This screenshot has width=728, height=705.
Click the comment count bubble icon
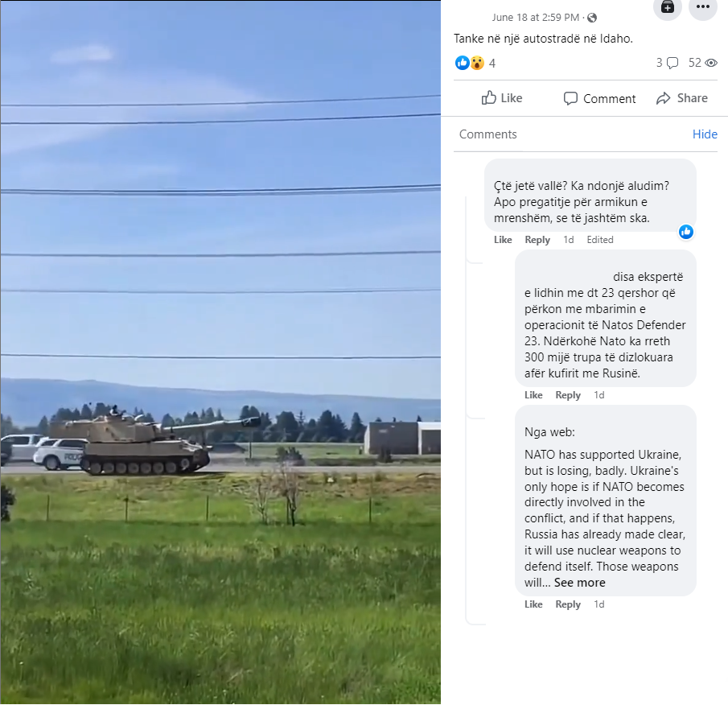click(x=672, y=63)
